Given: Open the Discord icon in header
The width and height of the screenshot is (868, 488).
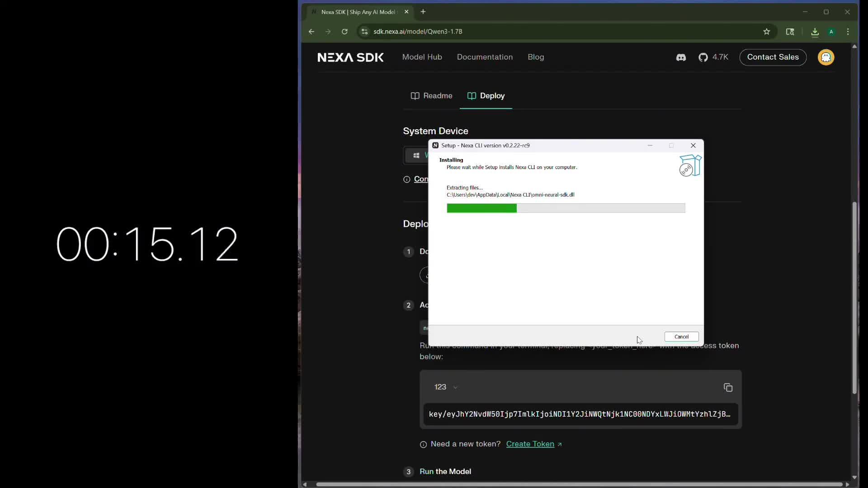Looking at the screenshot, I should [681, 57].
